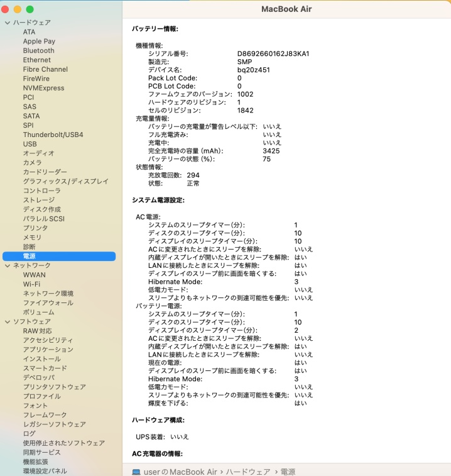The height and width of the screenshot is (476, 451).
Task: Click the battery serial number D8692660162J83KA1
Action: (273, 53)
